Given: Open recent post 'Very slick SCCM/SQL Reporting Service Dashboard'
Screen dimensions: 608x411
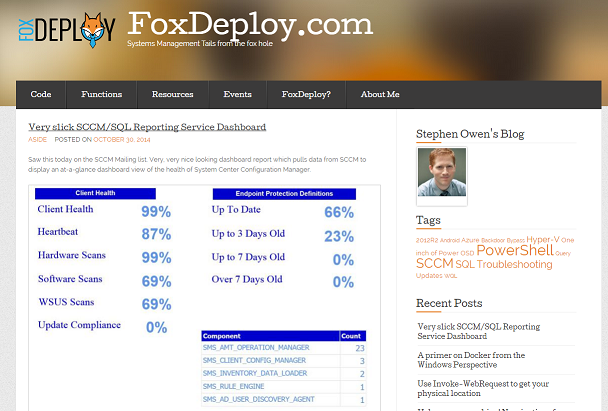Looking at the screenshot, I should pos(478,331).
